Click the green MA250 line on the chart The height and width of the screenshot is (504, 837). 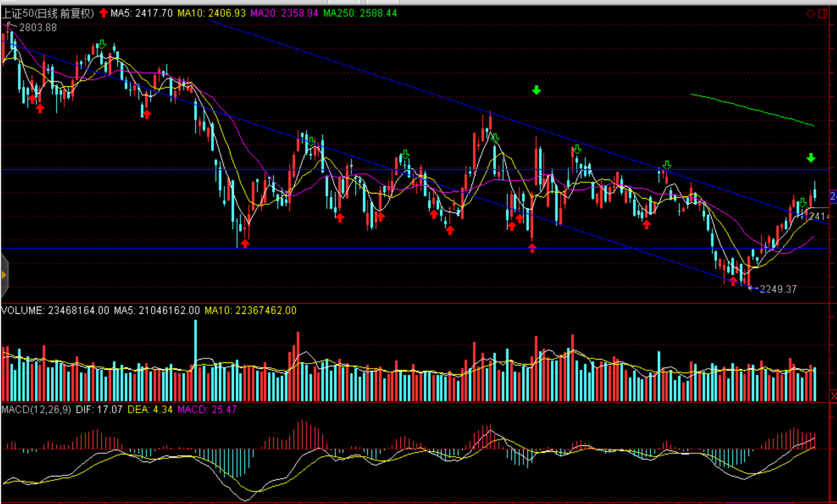point(751,108)
